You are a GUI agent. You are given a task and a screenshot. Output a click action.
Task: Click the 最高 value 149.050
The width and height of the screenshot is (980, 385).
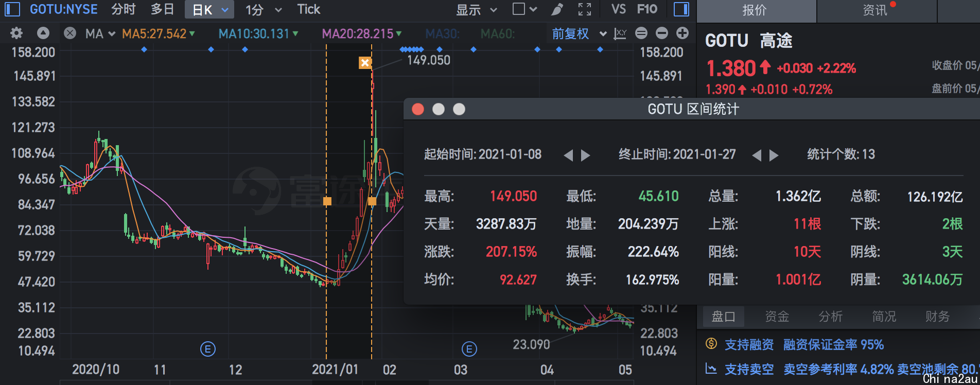[513, 196]
